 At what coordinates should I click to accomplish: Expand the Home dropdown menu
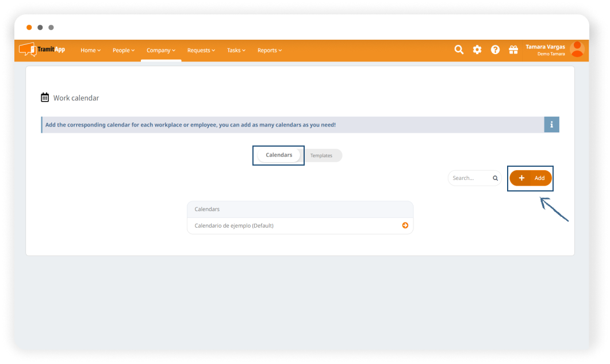tap(90, 51)
